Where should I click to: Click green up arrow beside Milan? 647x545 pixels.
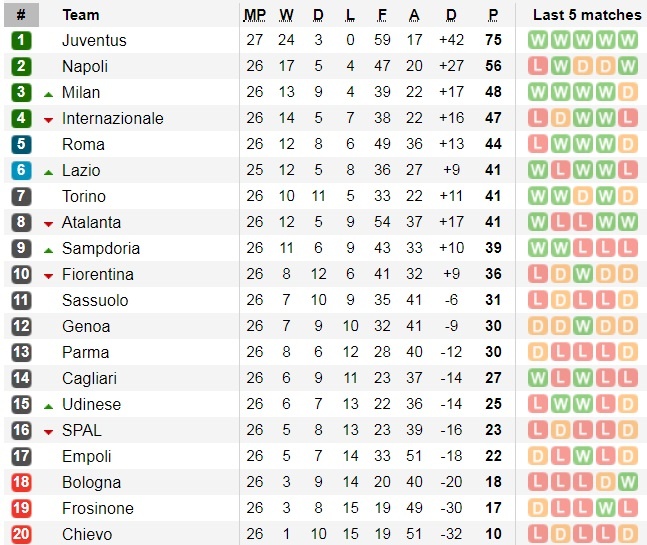(x=48, y=93)
